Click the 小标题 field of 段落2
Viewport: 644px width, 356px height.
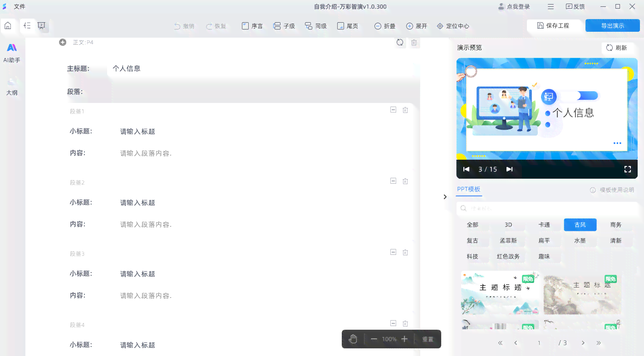[x=263, y=203]
